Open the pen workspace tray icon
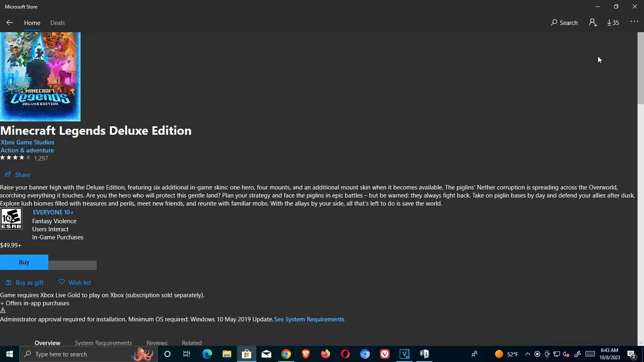Screen dimensions: 644x362 [578, 354]
